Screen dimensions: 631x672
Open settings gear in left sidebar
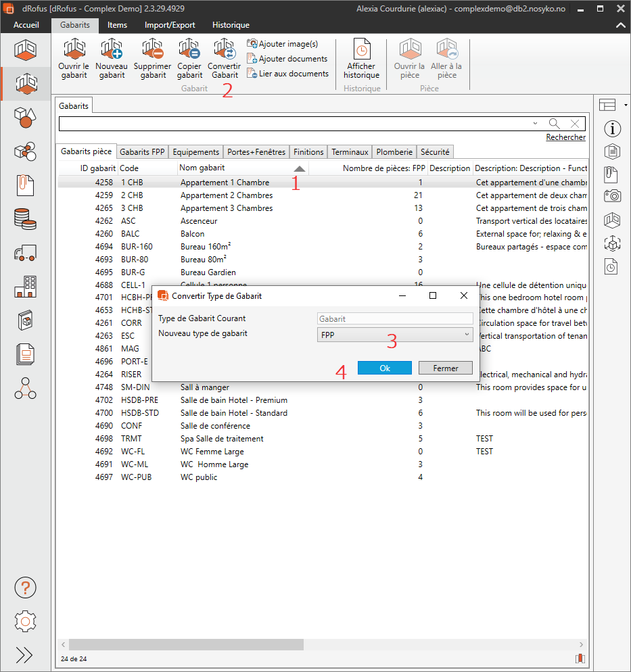25,621
